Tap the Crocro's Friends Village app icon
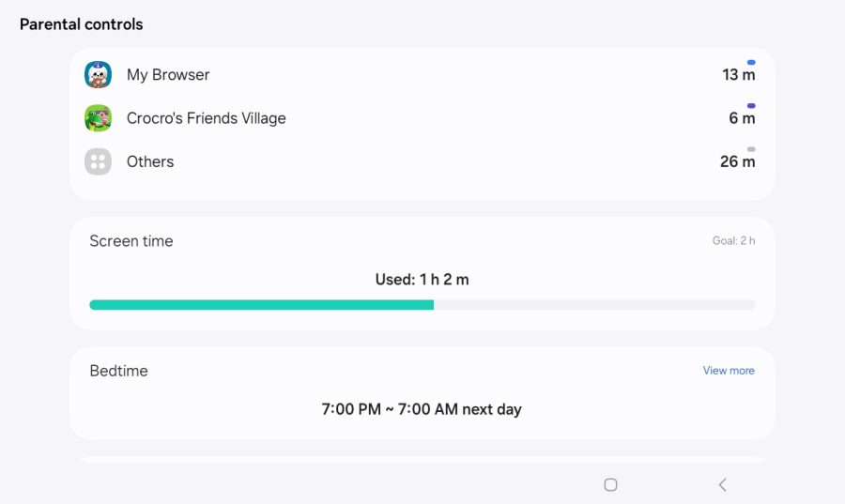 tap(98, 118)
